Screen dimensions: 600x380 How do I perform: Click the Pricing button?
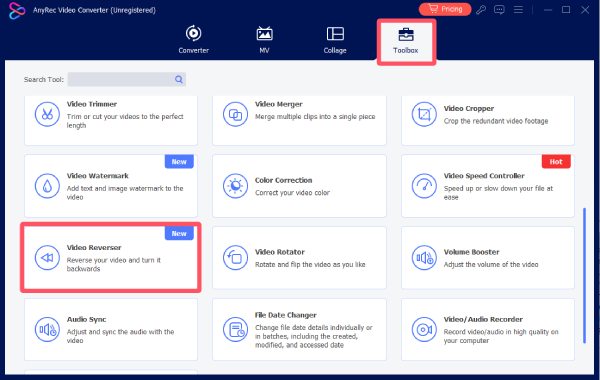(x=445, y=9)
